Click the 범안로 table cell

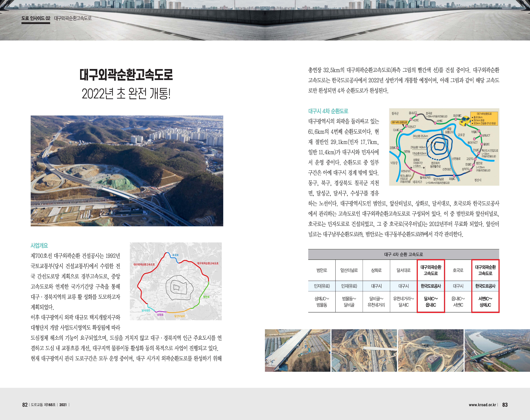tap(322, 270)
